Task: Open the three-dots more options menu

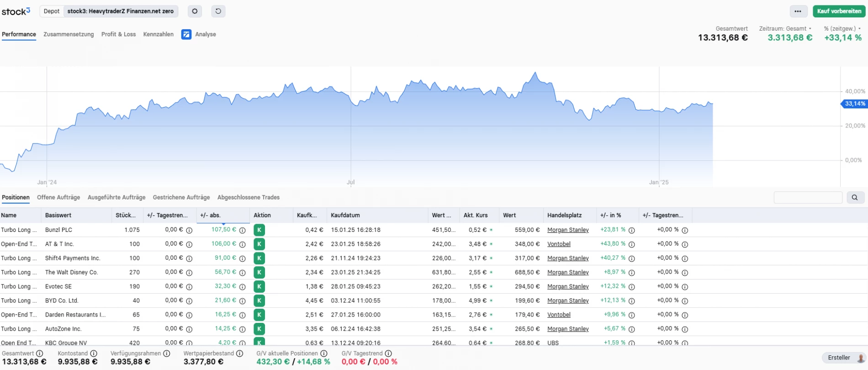Action: click(798, 11)
